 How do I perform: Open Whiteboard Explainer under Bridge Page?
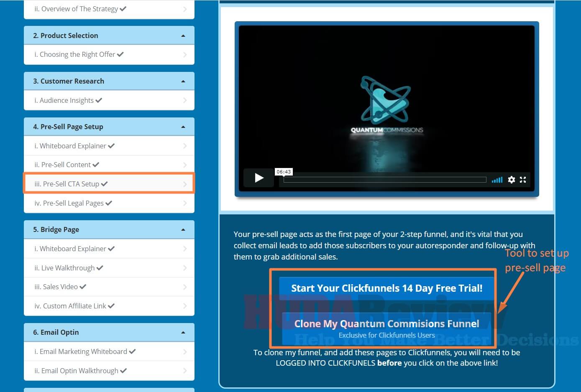109,249
